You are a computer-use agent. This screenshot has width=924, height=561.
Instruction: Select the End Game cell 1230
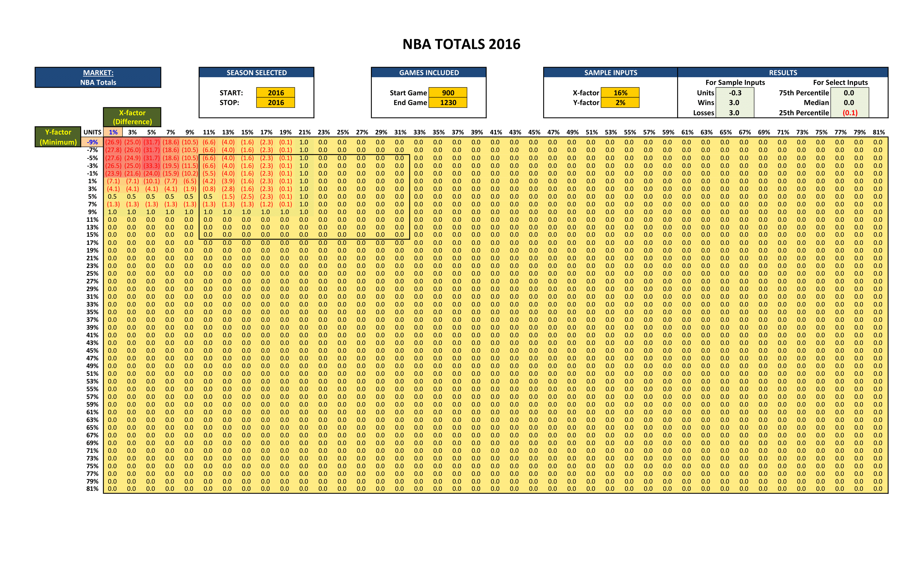click(448, 103)
